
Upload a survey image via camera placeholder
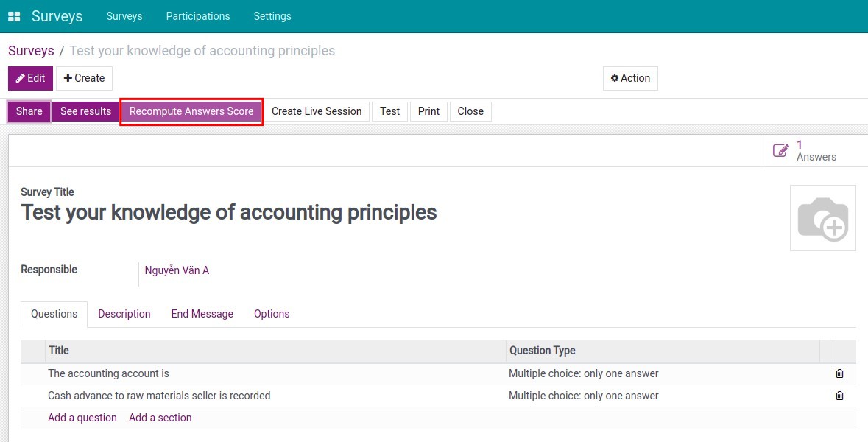(x=822, y=218)
